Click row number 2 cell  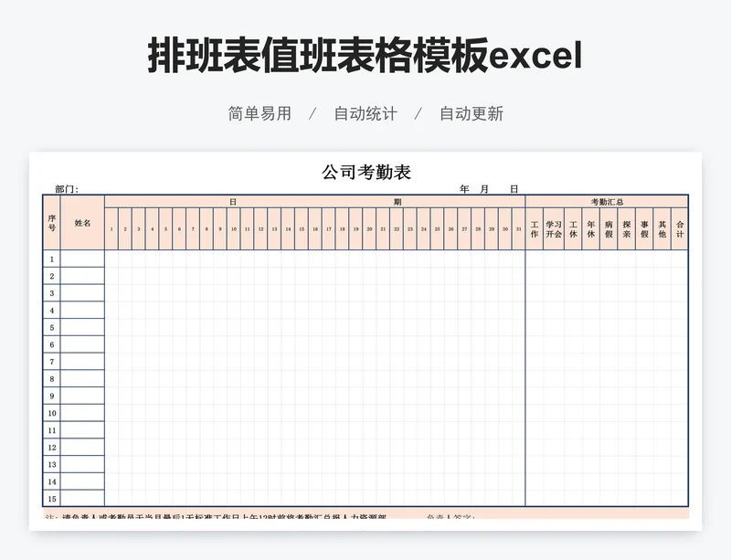(52, 276)
